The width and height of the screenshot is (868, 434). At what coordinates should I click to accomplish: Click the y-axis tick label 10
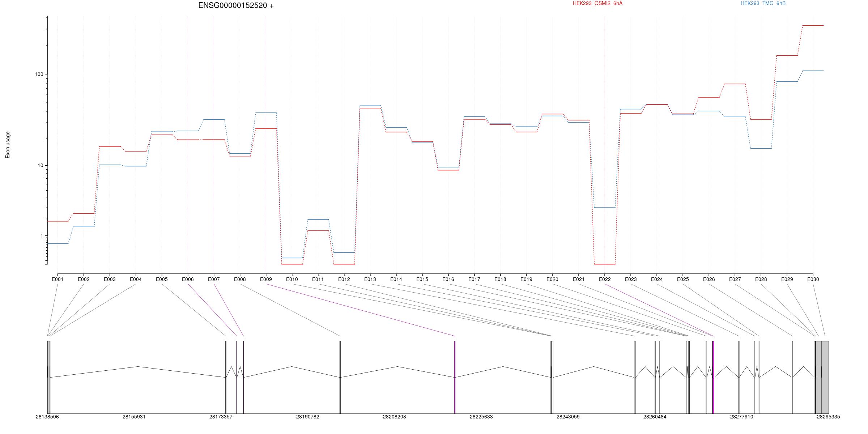[40, 165]
